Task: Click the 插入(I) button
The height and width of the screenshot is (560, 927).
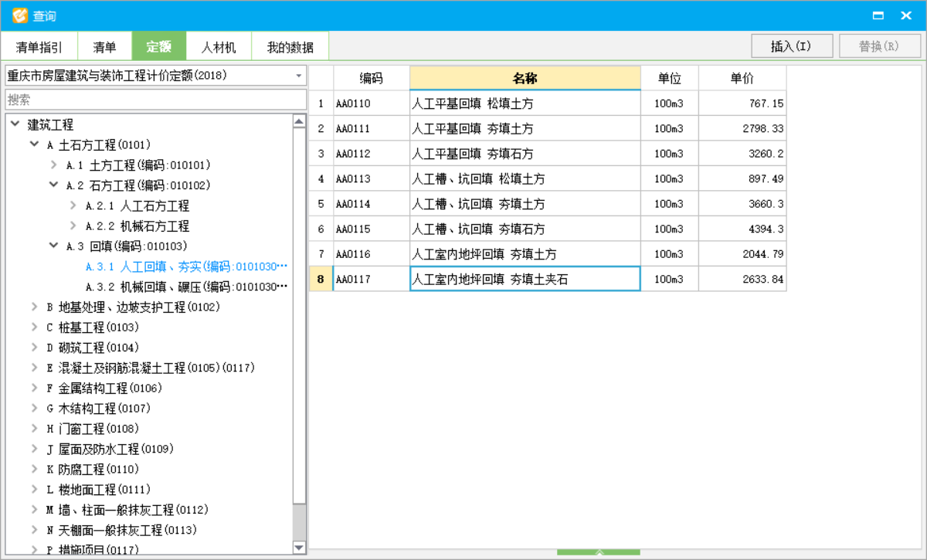Action: click(x=792, y=46)
